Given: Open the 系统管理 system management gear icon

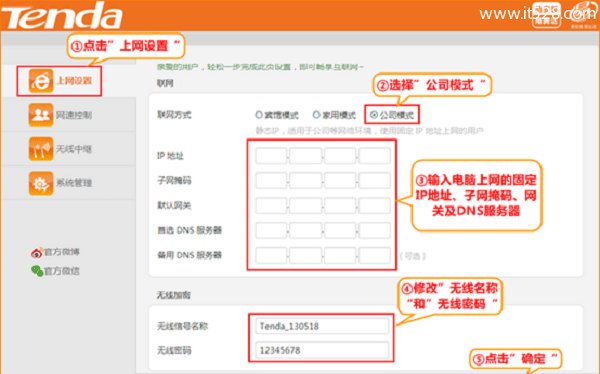Looking at the screenshot, I should point(41,183).
